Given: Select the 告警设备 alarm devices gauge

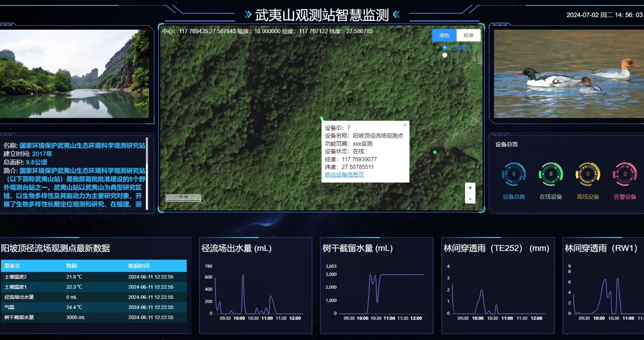Looking at the screenshot, I should pyautogui.click(x=625, y=174).
